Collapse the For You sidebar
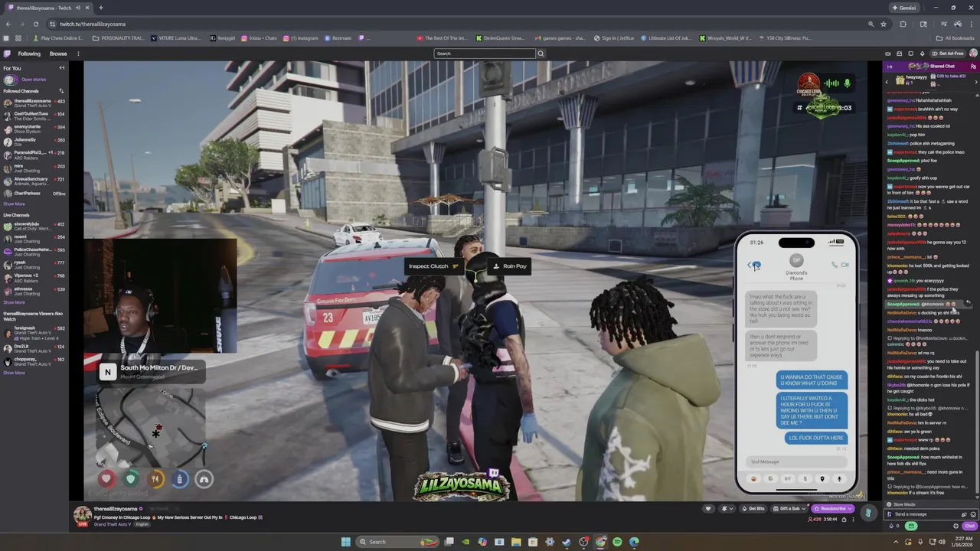The image size is (980, 551). pyautogui.click(x=62, y=68)
